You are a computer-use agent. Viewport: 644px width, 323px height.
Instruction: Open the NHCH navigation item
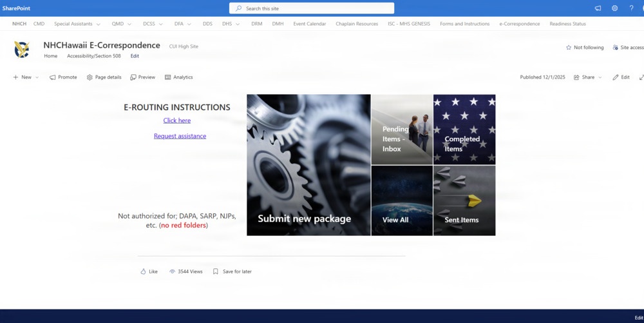(x=19, y=24)
